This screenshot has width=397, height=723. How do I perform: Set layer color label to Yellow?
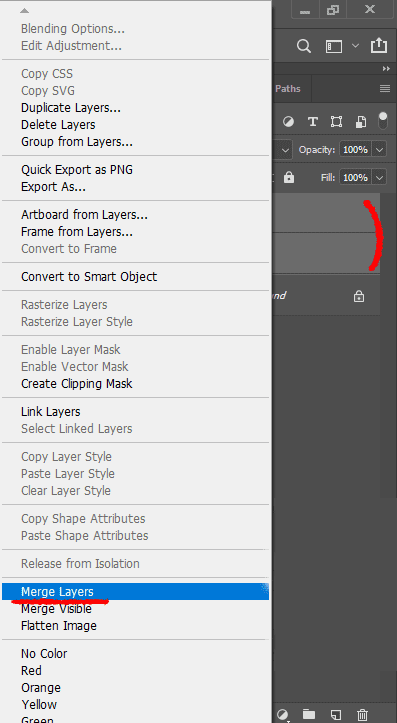tap(39, 705)
